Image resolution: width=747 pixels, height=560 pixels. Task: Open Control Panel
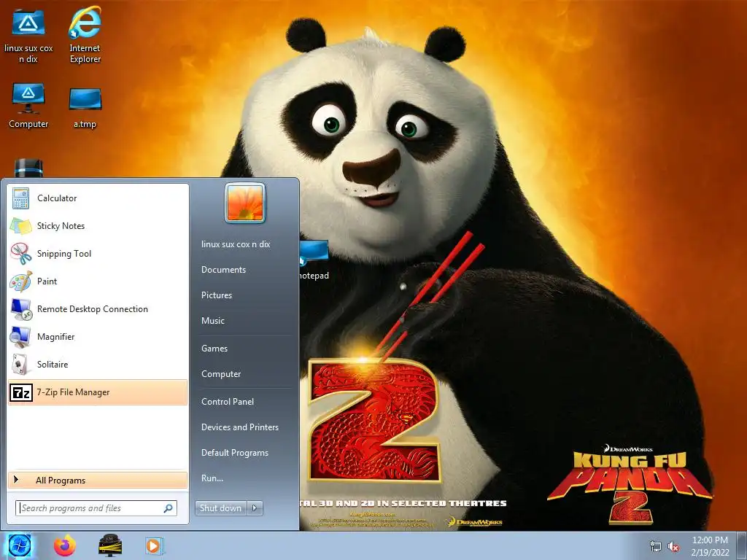pyautogui.click(x=228, y=402)
